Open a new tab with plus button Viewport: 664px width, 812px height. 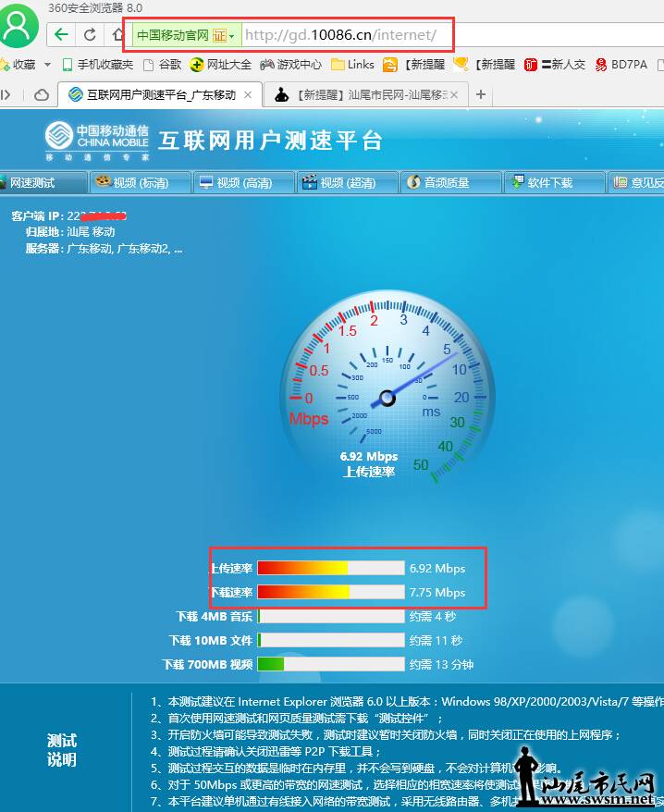(x=481, y=94)
